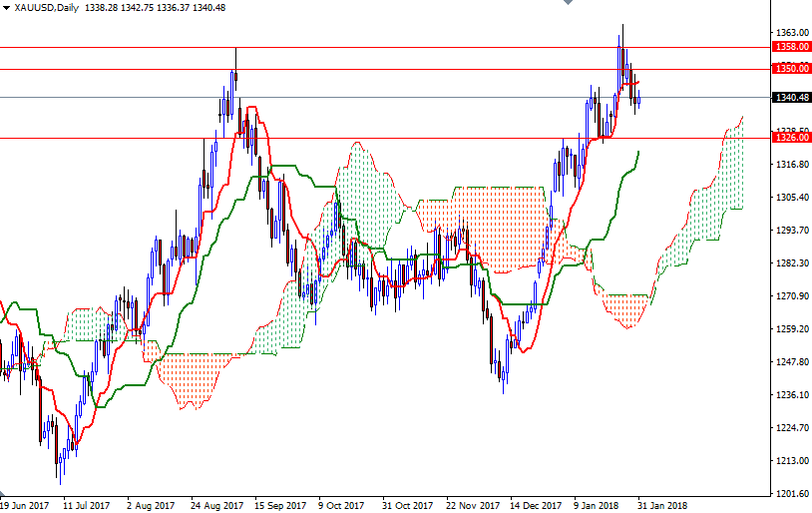Click the 1340.48 current price tag

tap(791, 97)
